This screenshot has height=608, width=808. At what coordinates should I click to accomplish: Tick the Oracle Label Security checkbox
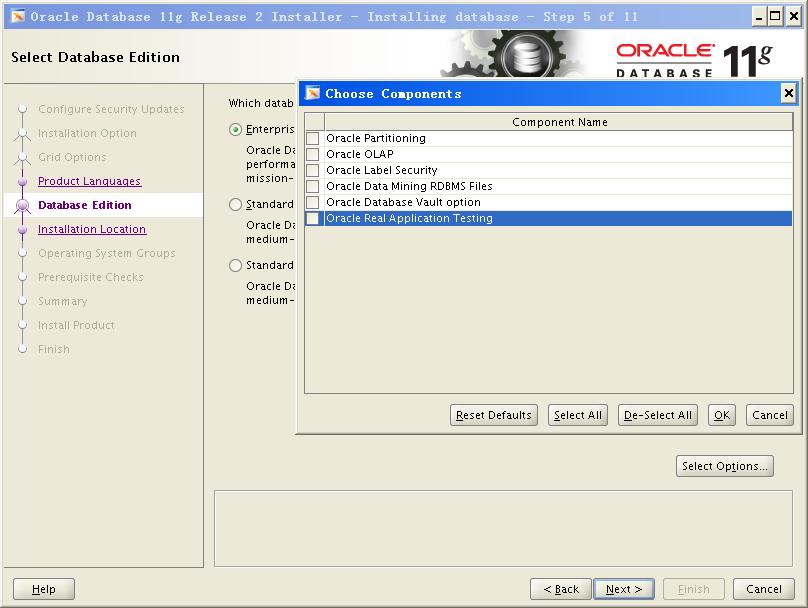pyautogui.click(x=313, y=170)
